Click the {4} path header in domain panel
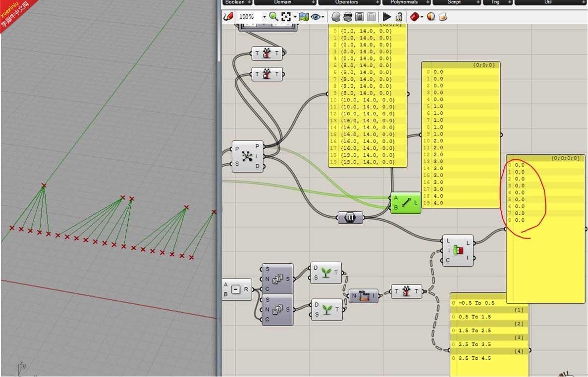 [519, 352]
